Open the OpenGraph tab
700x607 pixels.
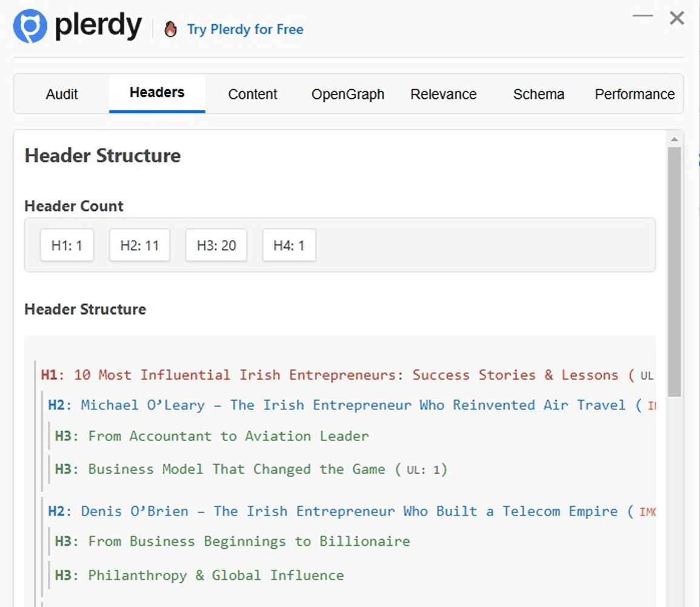point(347,94)
